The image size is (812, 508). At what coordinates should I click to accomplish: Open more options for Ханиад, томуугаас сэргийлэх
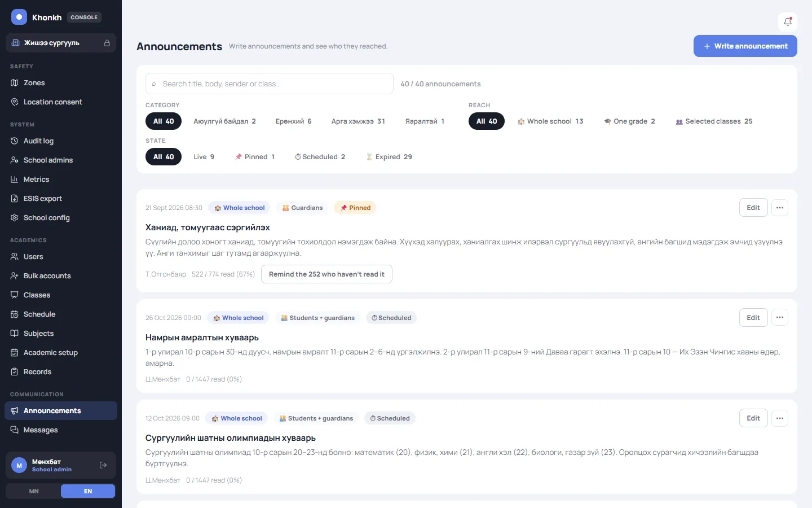[x=780, y=208]
